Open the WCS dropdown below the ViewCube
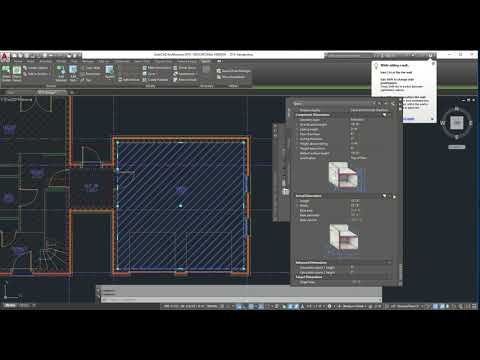 tap(456, 147)
